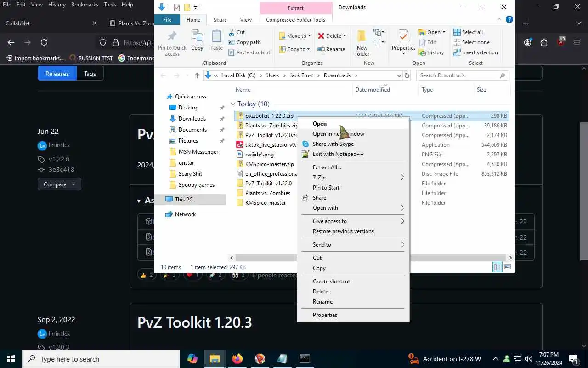Open Firefox from the taskbar

[237, 359]
